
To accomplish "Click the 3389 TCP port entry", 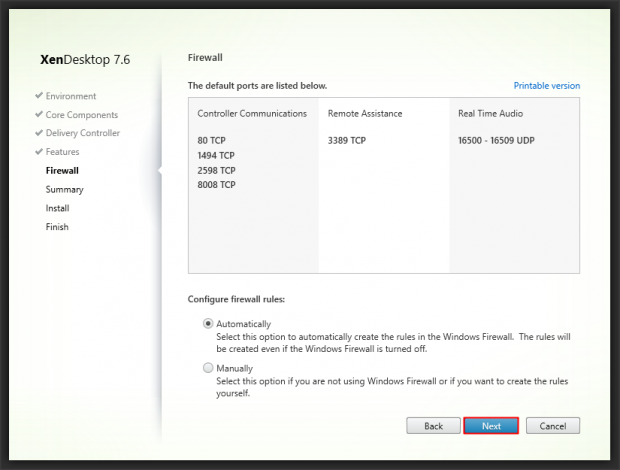I will point(346,140).
